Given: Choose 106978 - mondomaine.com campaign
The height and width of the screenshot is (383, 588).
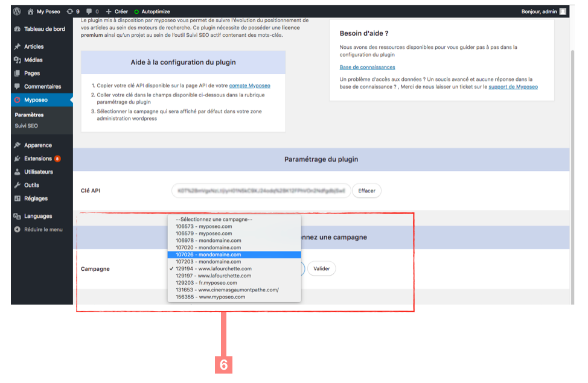Looking at the screenshot, I should tap(234, 241).
